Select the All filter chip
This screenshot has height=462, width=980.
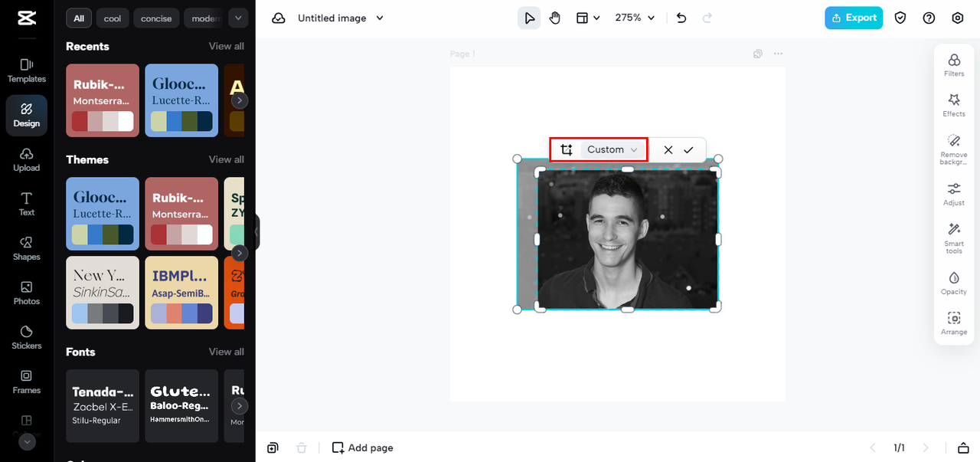click(79, 18)
